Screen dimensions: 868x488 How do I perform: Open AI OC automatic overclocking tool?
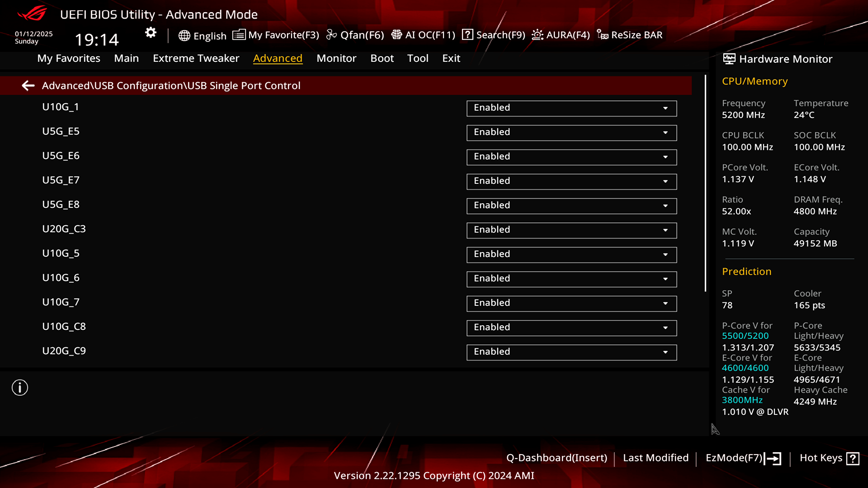(423, 34)
